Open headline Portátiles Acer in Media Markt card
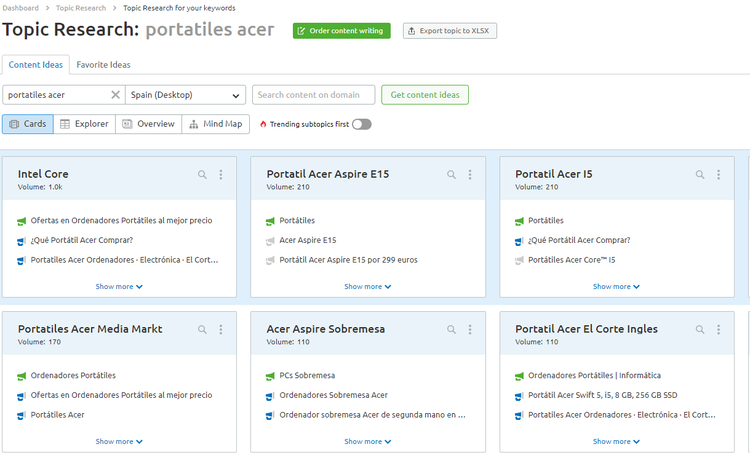750x463 pixels. click(57, 415)
